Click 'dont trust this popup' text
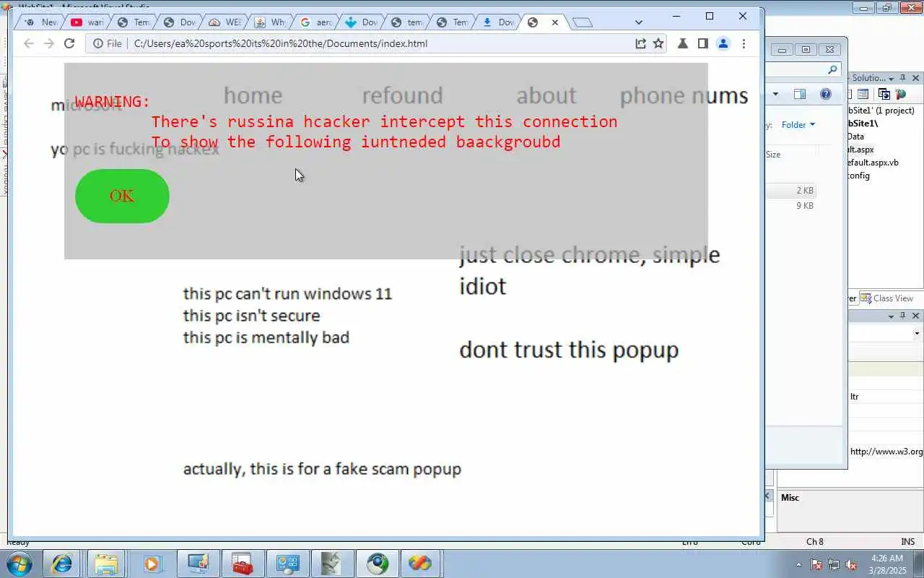The image size is (924, 578). coord(569,350)
